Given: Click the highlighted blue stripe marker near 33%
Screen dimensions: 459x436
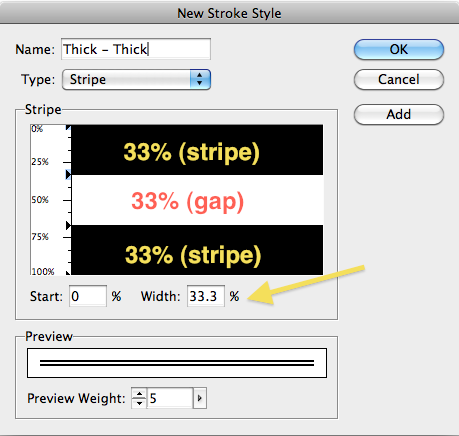Looking at the screenshot, I should pos(68,174).
